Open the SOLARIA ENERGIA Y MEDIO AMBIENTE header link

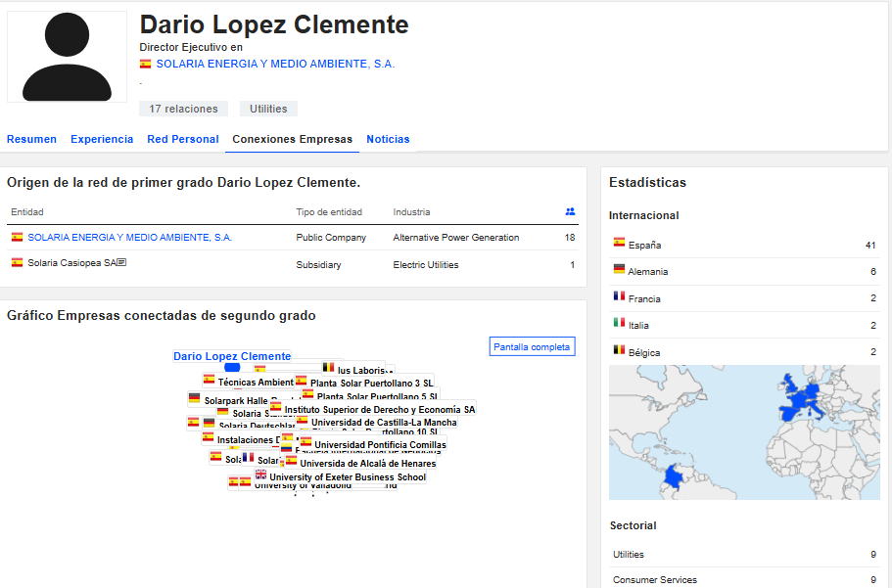275,64
